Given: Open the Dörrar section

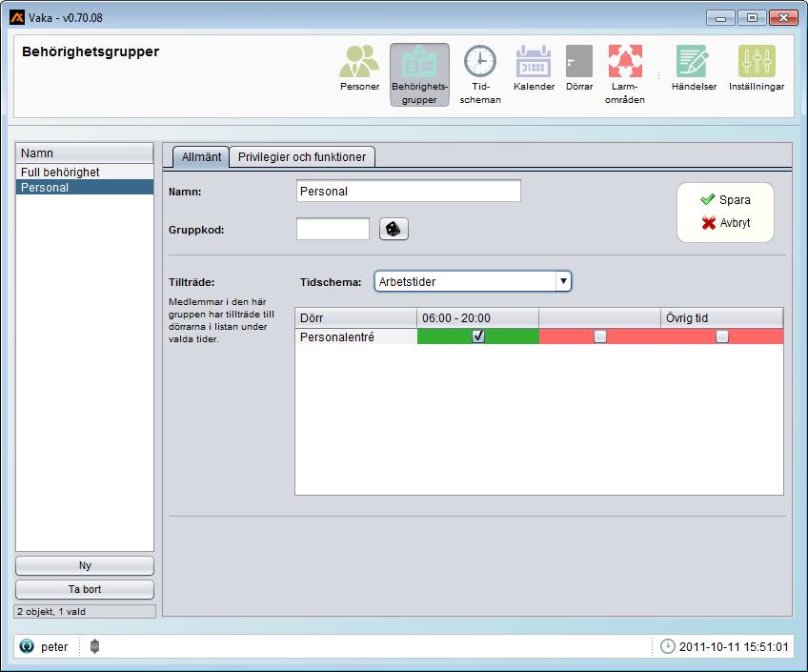Looking at the screenshot, I should pos(579,69).
